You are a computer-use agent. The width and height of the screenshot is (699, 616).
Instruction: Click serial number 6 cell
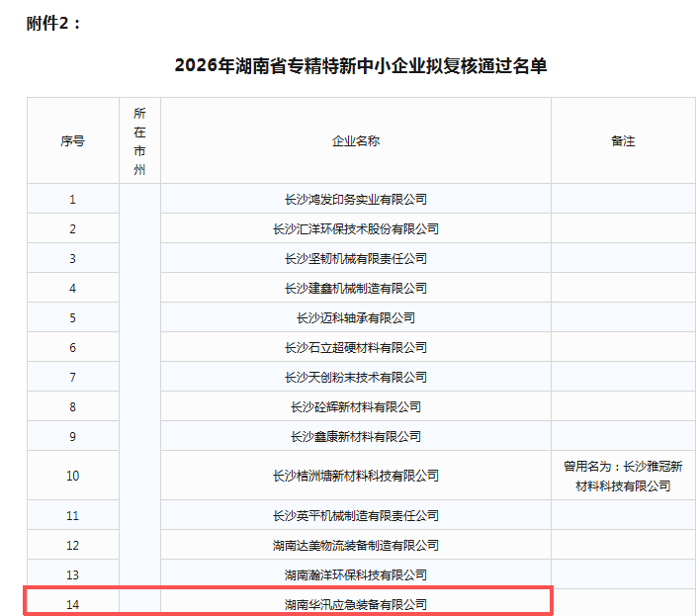(72, 347)
